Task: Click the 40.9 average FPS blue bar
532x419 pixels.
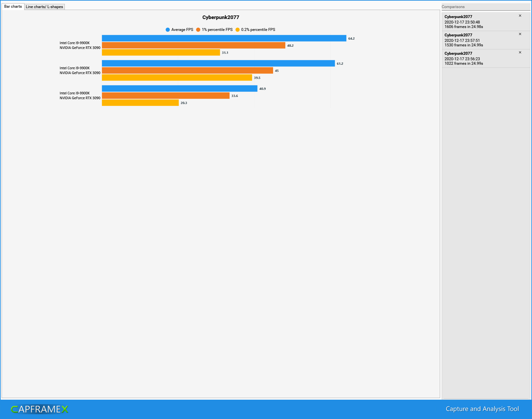Action: click(x=180, y=89)
